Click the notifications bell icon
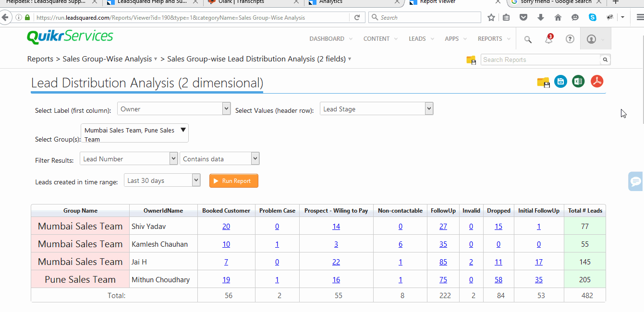Image resolution: width=644 pixels, height=312 pixels. pos(548,39)
